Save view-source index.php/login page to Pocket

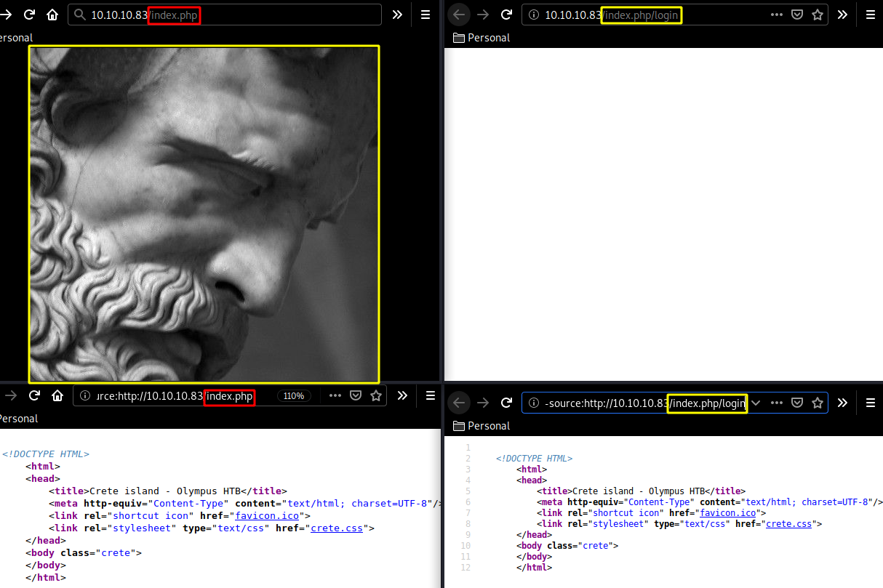(797, 403)
